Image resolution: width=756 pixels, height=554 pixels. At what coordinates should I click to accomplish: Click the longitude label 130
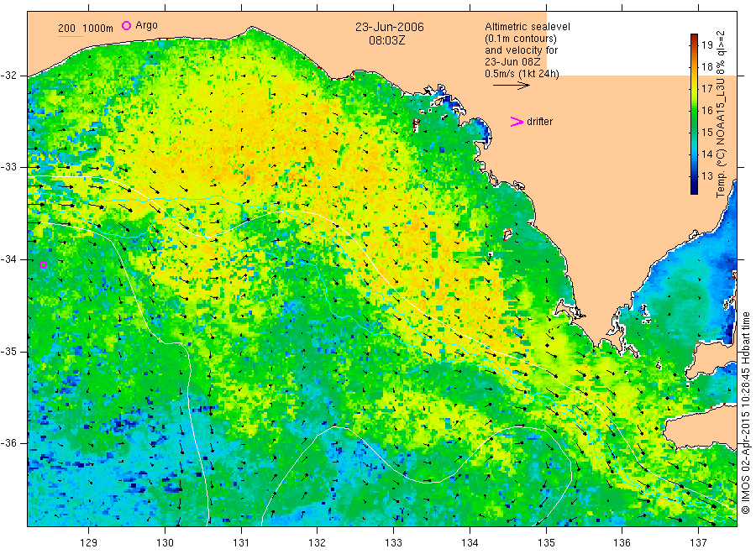click(165, 543)
